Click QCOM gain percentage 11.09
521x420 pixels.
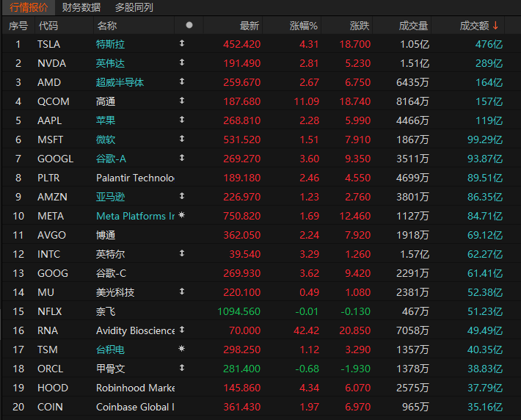pyautogui.click(x=306, y=101)
